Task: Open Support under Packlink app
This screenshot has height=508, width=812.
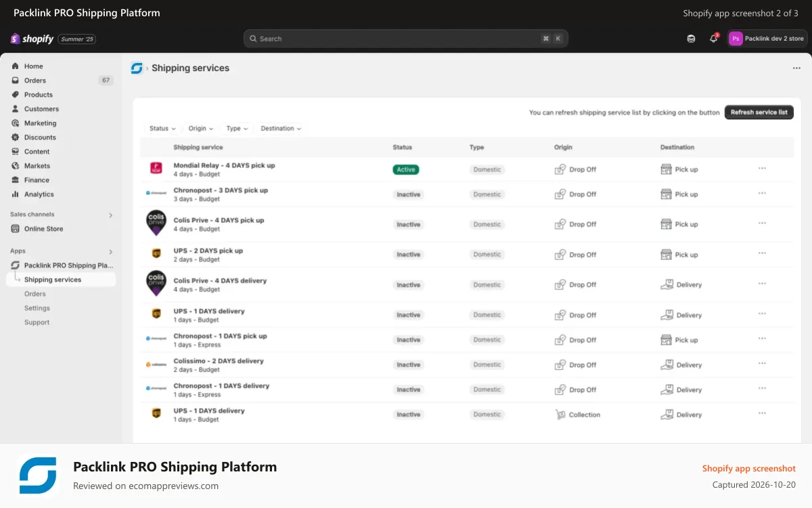Action: (x=37, y=322)
